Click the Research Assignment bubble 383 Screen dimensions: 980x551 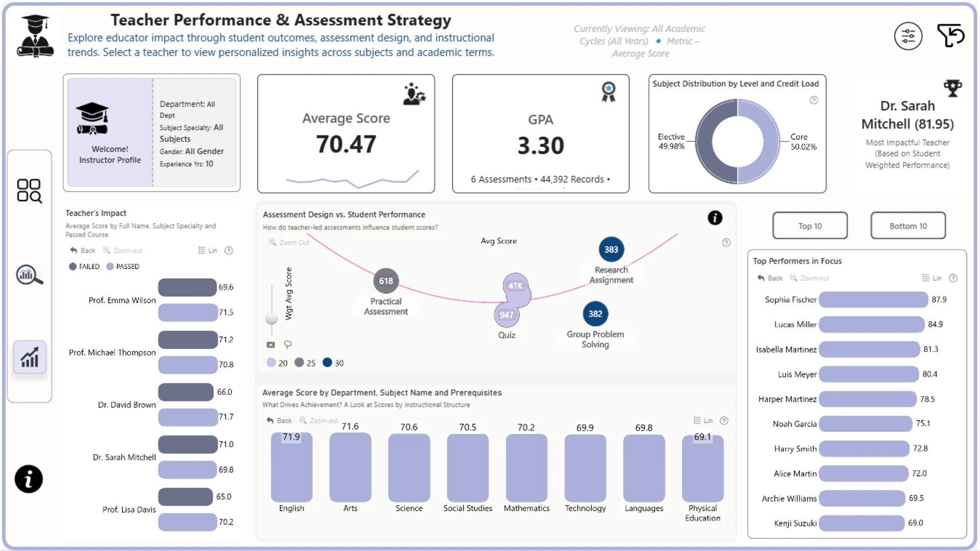[x=611, y=249]
